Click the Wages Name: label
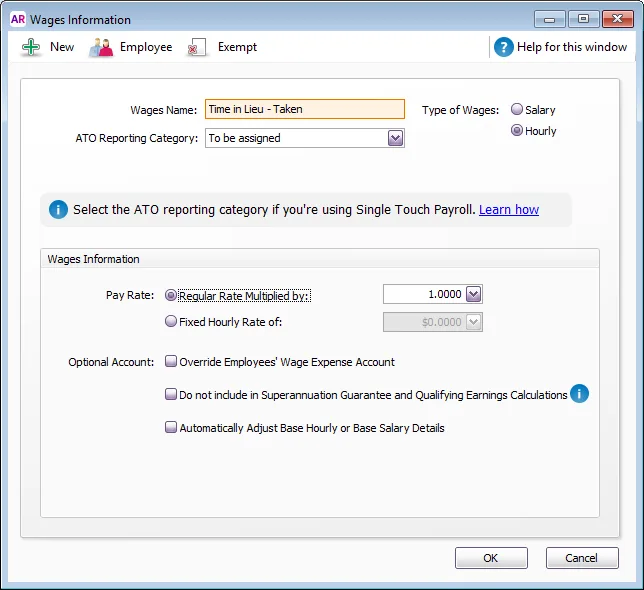The width and height of the screenshot is (644, 590). pyautogui.click(x=163, y=110)
